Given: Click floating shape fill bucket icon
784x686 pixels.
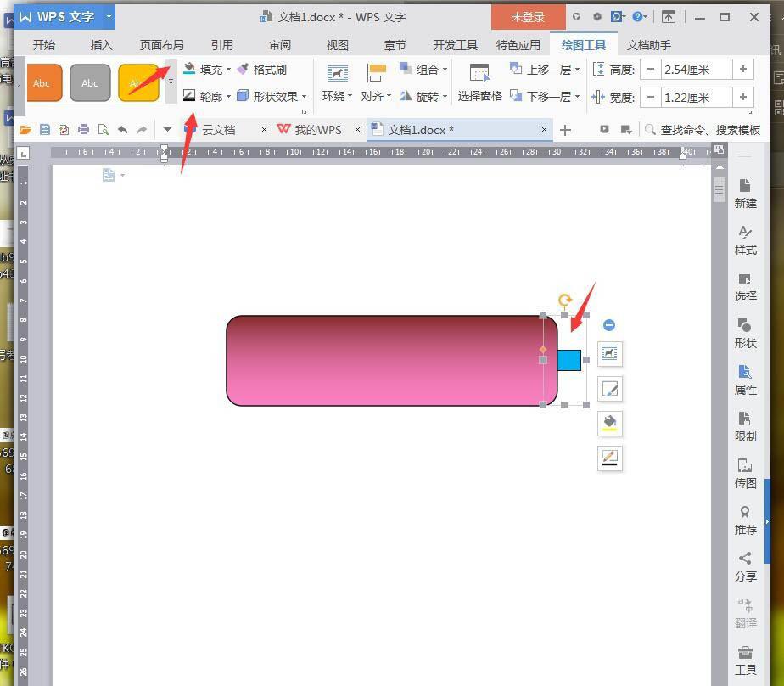Looking at the screenshot, I should point(609,423).
